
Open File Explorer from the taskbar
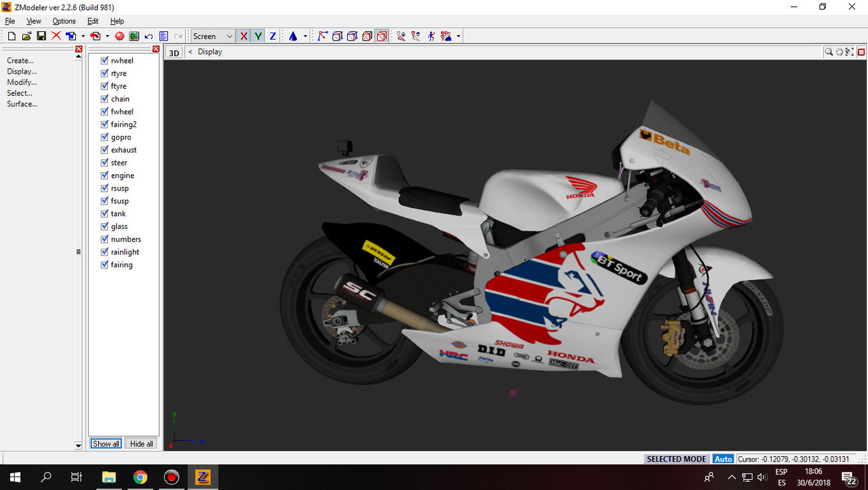coord(109,477)
